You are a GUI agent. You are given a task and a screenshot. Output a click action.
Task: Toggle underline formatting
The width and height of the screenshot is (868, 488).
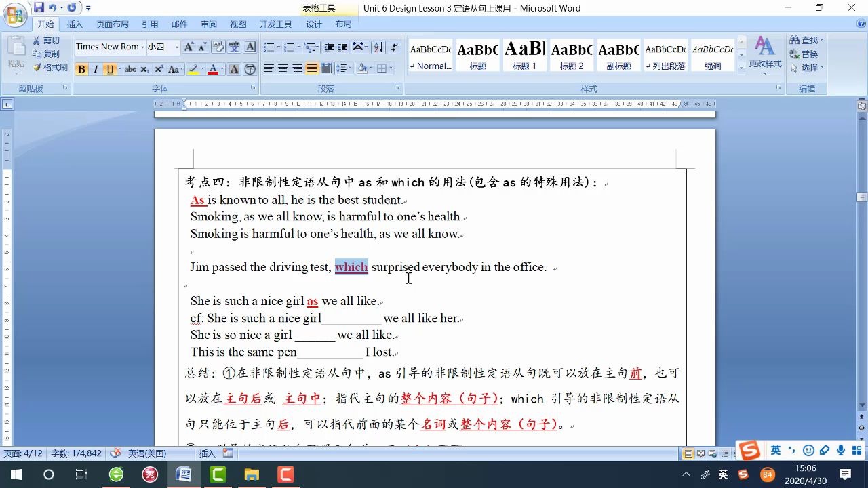(108, 69)
